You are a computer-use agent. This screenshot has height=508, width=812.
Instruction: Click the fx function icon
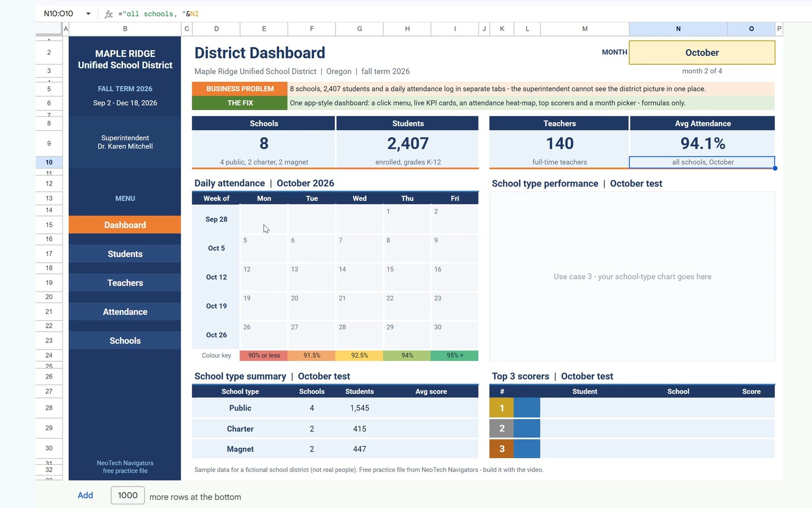coord(108,14)
